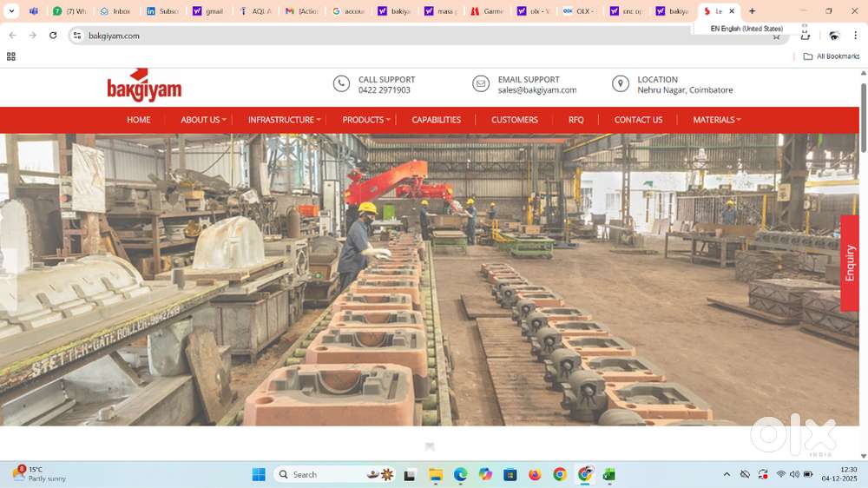Click the sales@bakgiyam.com email link
868x488 pixels.
pyautogui.click(x=536, y=90)
